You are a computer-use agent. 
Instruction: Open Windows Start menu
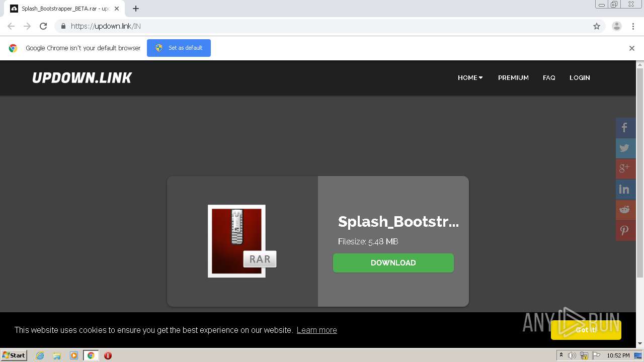point(14,355)
